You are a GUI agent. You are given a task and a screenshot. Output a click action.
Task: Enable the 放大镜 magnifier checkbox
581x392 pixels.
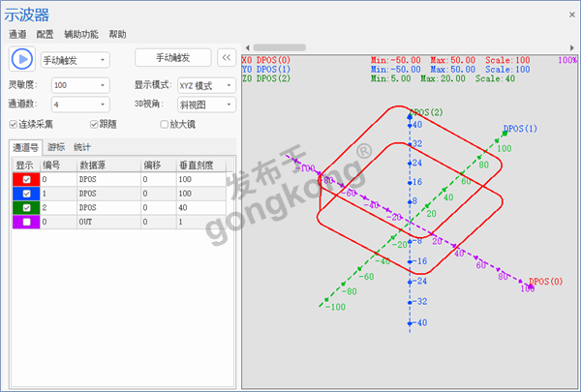[x=164, y=124]
